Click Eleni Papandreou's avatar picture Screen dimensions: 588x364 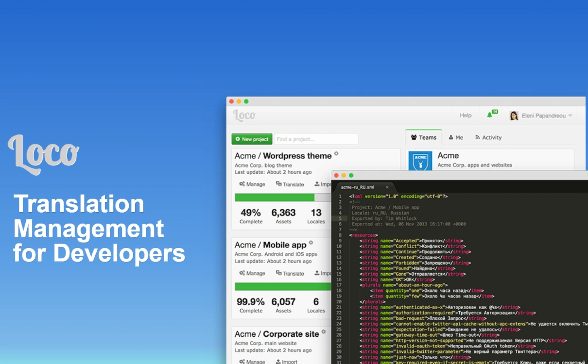514,116
